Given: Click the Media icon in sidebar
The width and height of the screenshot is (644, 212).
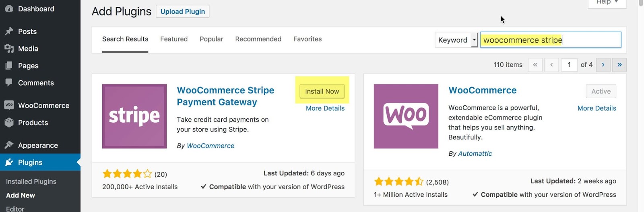Looking at the screenshot, I should point(9,49).
